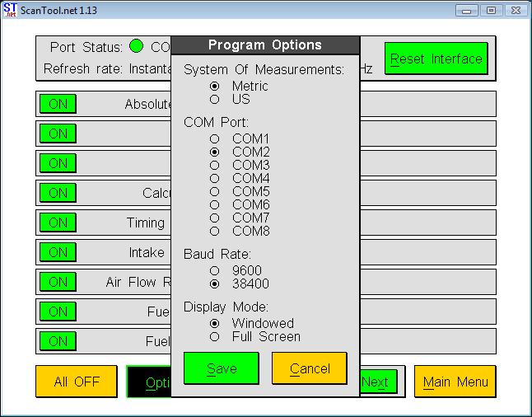Viewport: 532px width, 417px height.
Task: Click the green Port Status indicator
Action: [137, 46]
